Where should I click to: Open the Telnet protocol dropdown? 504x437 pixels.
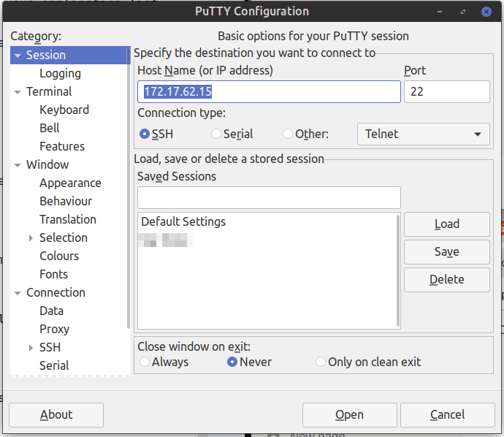[424, 134]
